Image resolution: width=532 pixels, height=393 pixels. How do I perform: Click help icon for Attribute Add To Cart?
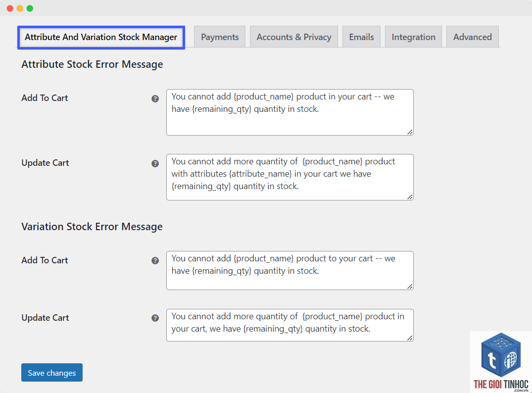pyautogui.click(x=155, y=99)
